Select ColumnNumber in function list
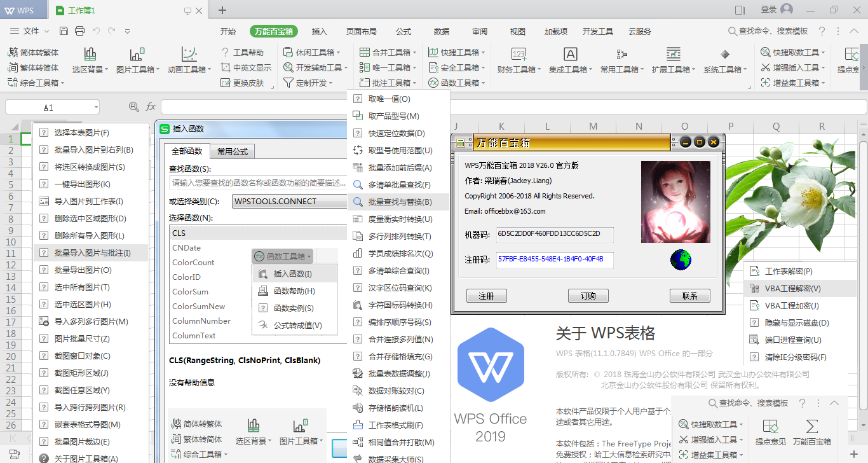This screenshot has height=463, width=868. 201,321
